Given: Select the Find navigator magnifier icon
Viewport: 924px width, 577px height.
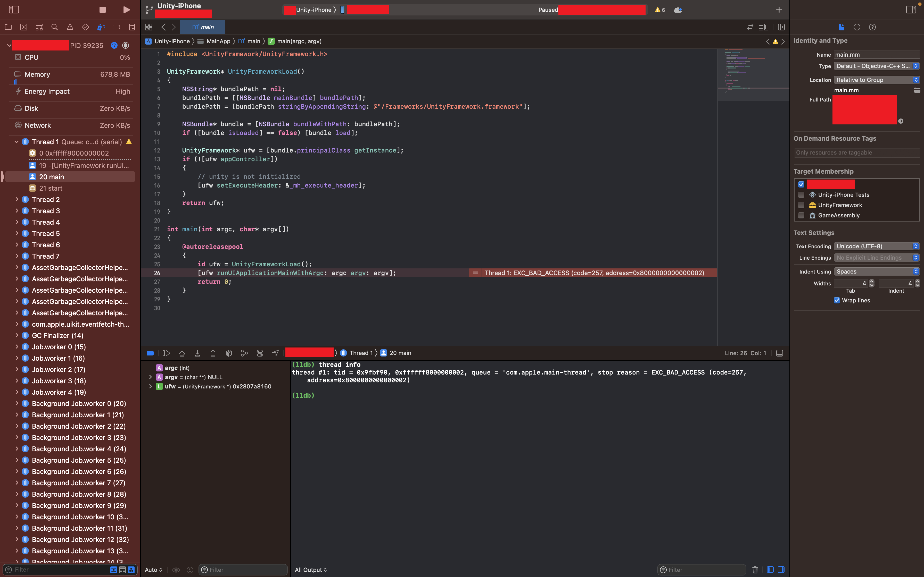Looking at the screenshot, I should [55, 27].
